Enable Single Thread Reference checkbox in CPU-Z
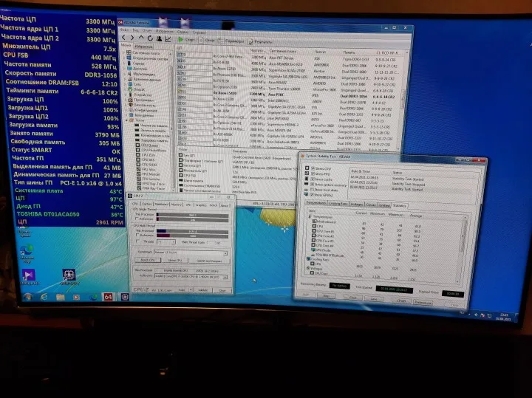 [137, 219]
